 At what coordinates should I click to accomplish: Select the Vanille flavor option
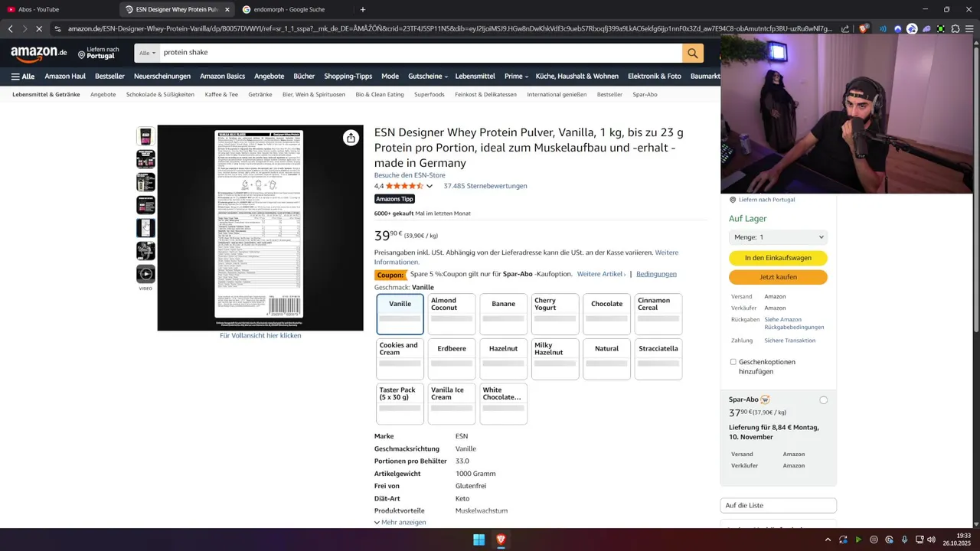[400, 315]
